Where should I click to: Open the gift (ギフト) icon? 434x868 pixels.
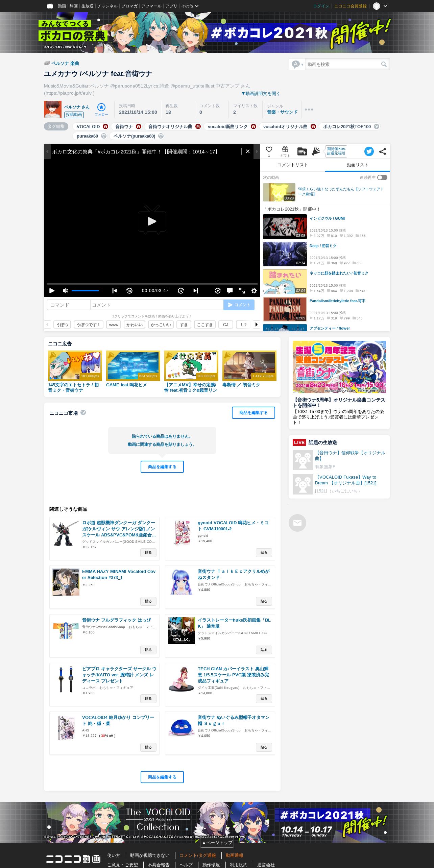tap(285, 150)
